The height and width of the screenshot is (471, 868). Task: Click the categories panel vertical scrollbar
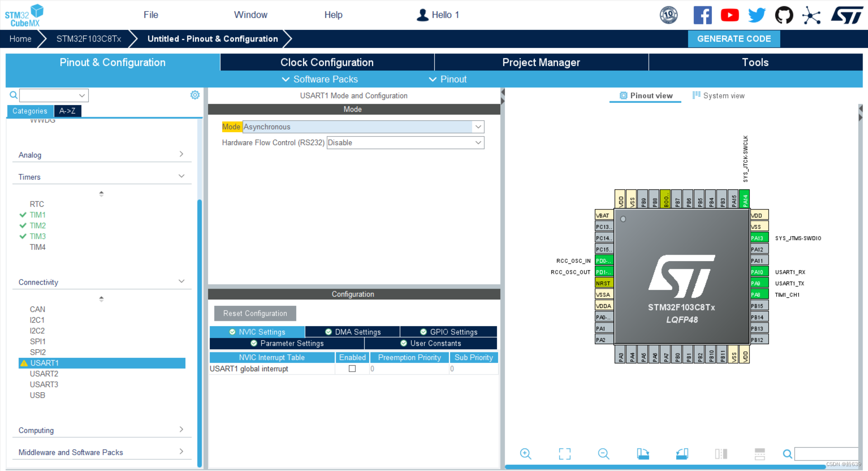point(199,333)
